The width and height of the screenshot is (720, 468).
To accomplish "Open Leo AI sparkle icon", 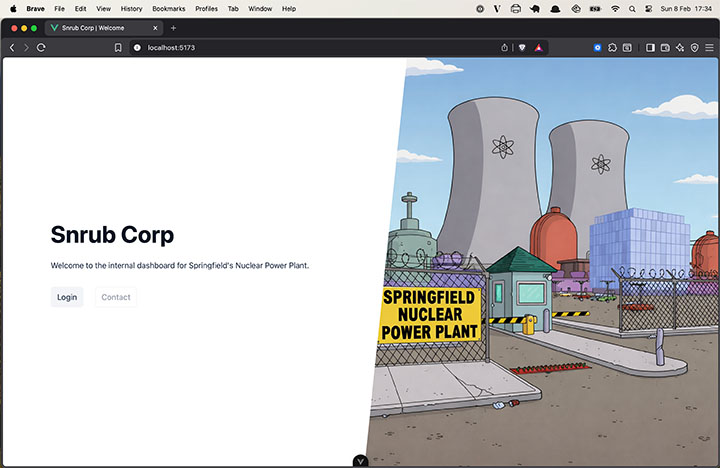I will point(680,47).
